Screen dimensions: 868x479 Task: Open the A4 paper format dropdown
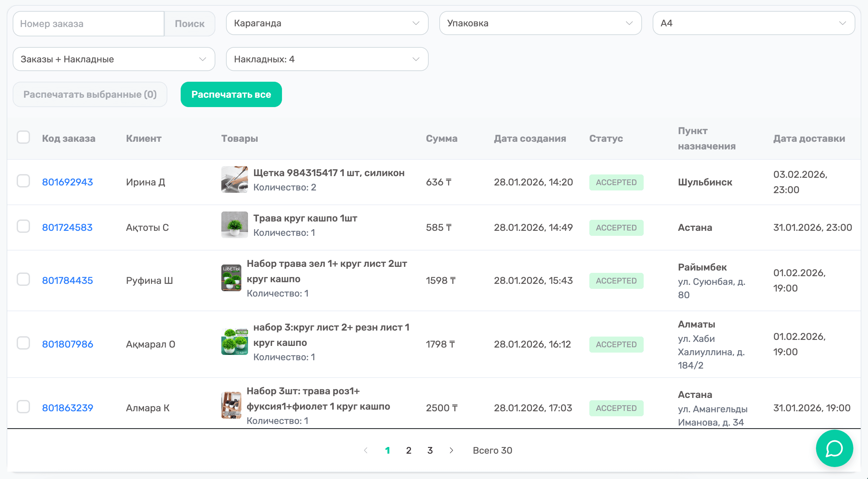[753, 23]
